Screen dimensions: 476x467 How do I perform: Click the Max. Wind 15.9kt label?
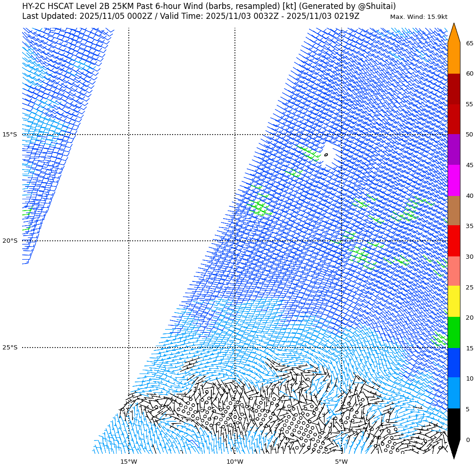point(418,17)
